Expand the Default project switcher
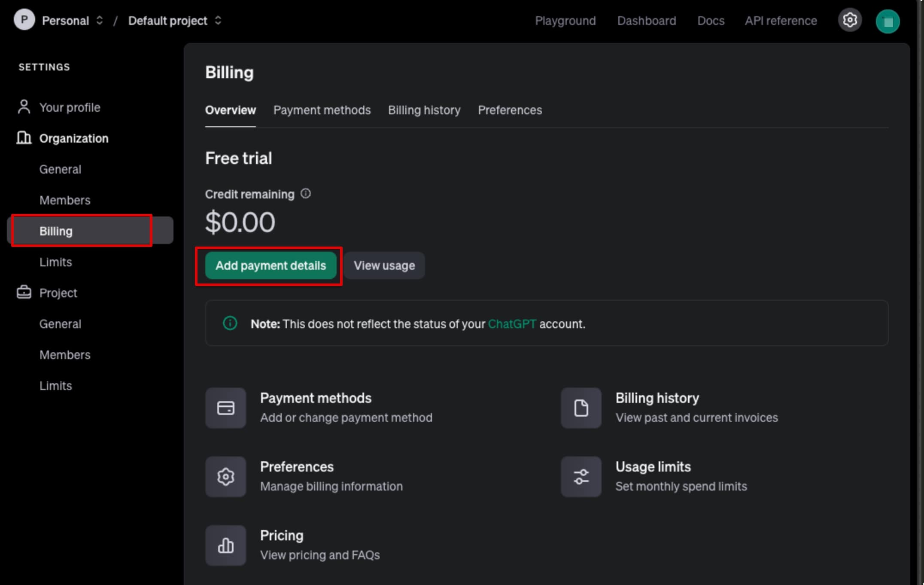924x585 pixels. 218,20
